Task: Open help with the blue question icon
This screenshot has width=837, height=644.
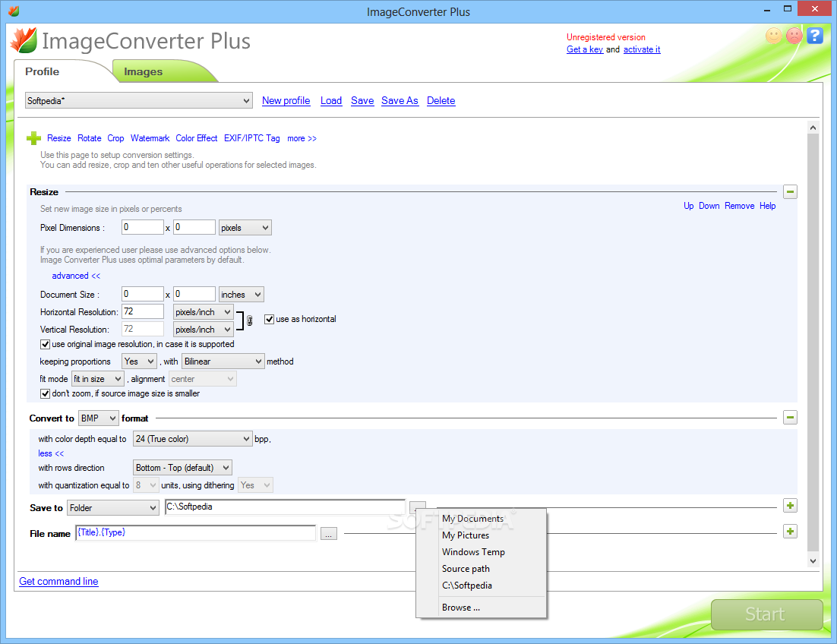Action: (x=814, y=36)
